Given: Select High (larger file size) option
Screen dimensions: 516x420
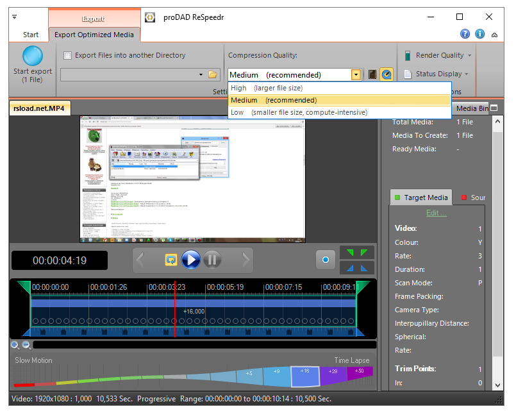Looking at the screenshot, I should (340, 88).
